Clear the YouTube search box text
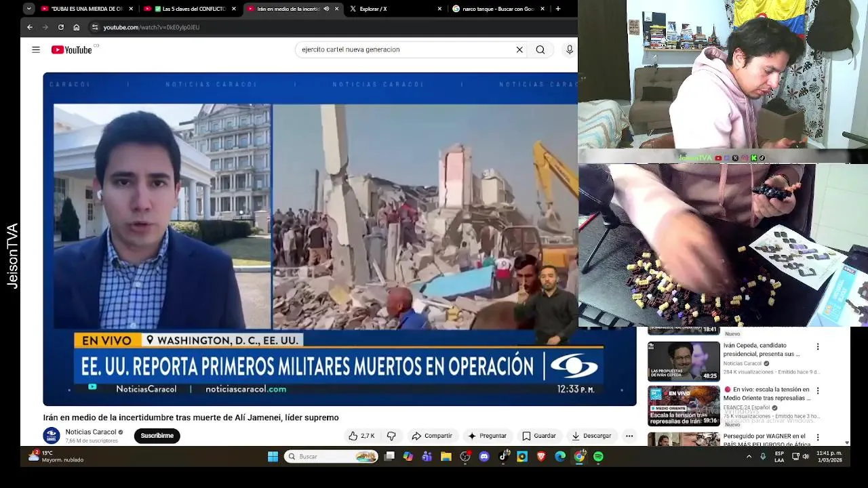 pos(519,49)
